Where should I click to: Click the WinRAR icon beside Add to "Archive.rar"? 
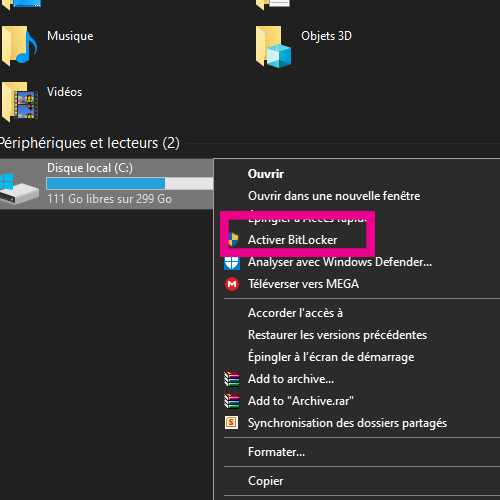232,401
